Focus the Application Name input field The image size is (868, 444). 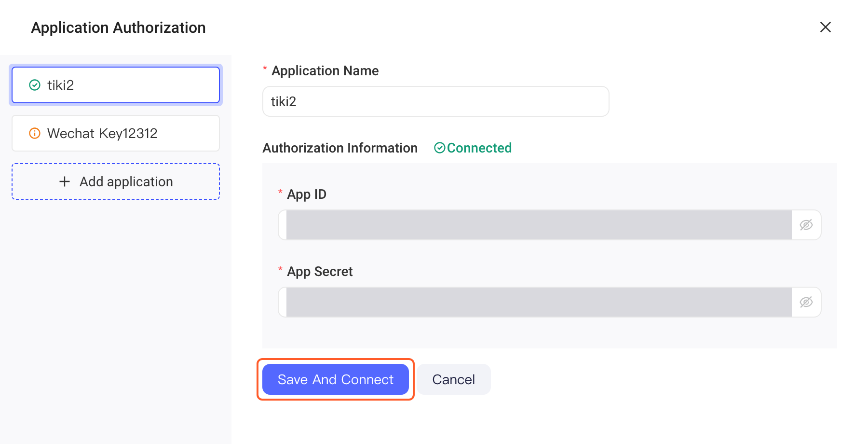click(435, 101)
